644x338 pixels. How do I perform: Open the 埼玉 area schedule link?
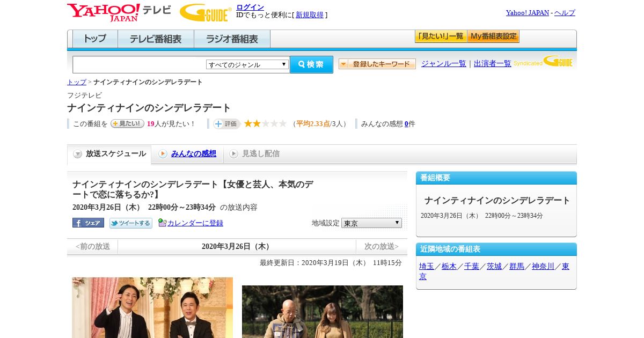427,266
